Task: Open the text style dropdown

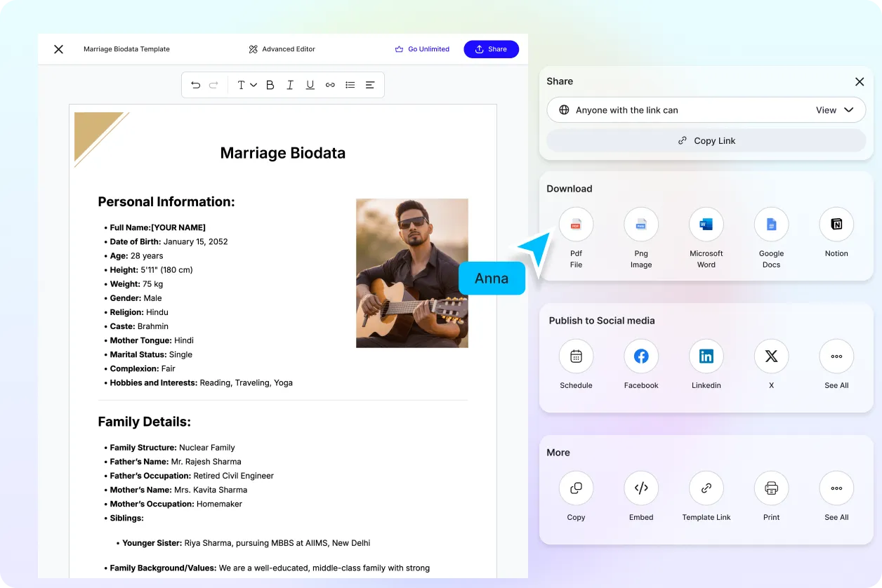Action: point(246,85)
